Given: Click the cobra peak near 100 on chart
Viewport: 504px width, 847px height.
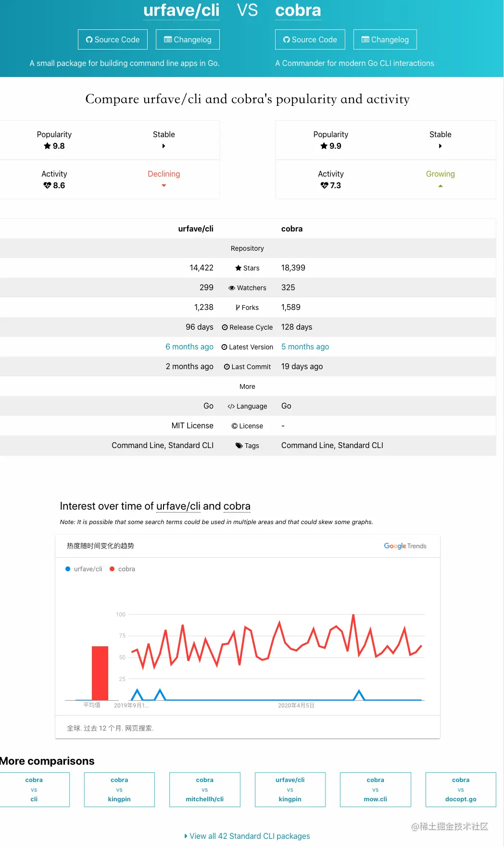Looking at the screenshot, I should (353, 616).
